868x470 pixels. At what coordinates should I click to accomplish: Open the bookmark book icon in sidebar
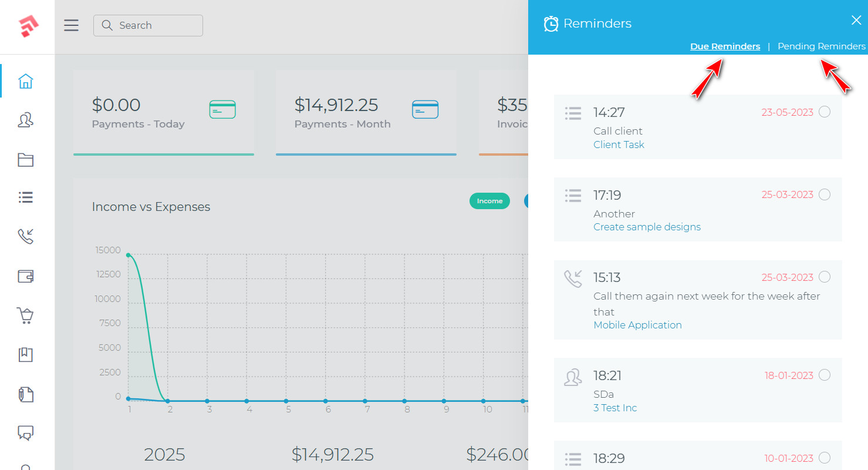tap(25, 354)
